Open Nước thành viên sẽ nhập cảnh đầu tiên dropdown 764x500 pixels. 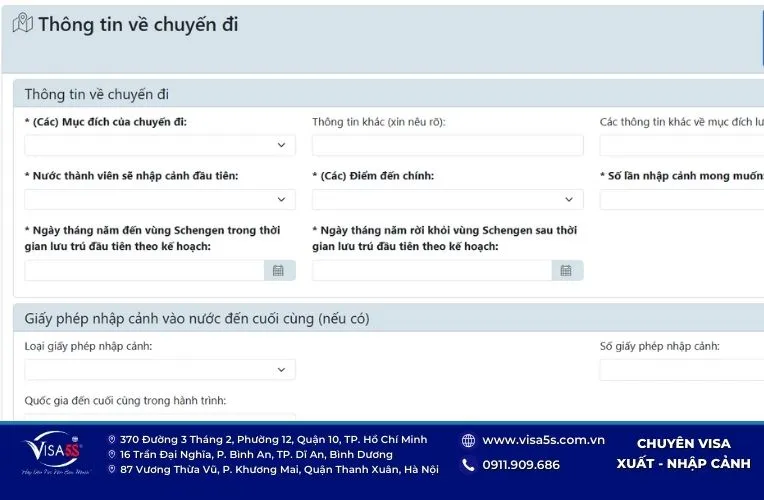point(160,199)
